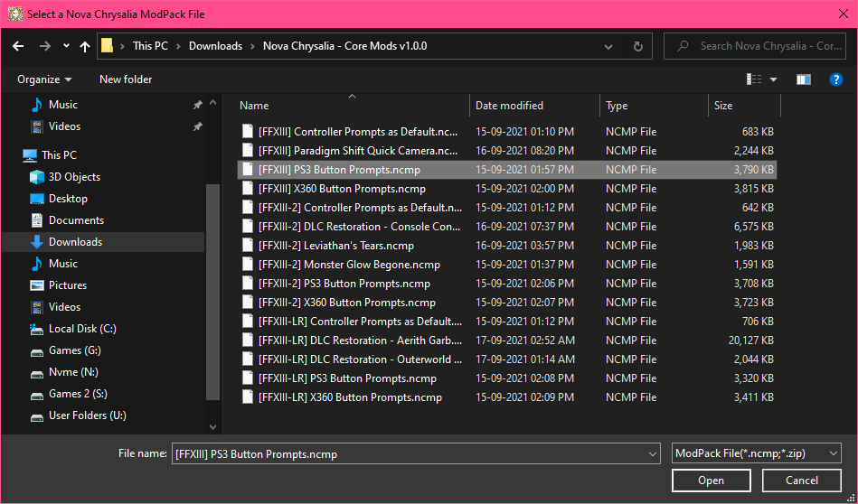The height and width of the screenshot is (504, 858).
Task: Select [FFXIII-LR] DLC Restoration Aerith Garb file
Action: (507, 340)
